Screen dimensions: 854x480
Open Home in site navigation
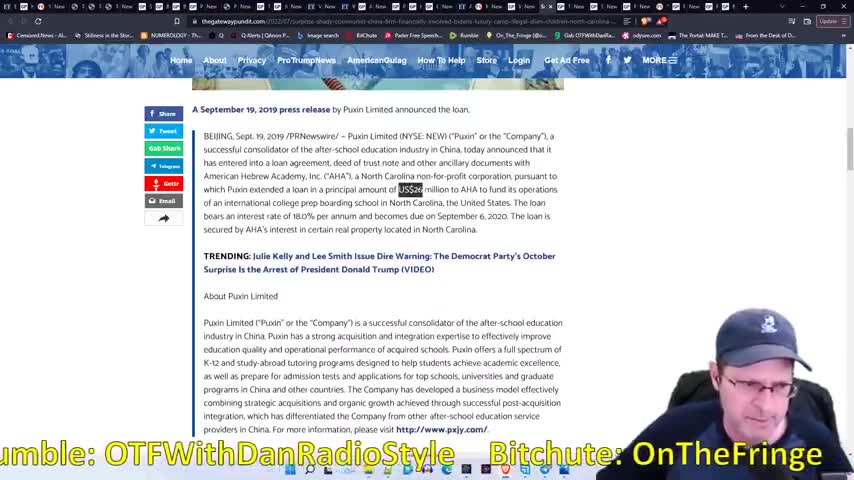point(181,60)
